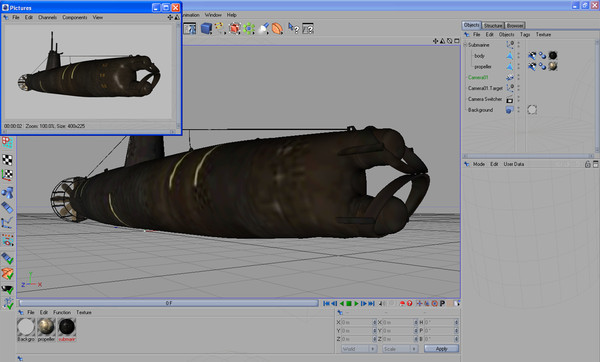Open the Scale mode dropdown

[x=400, y=349]
